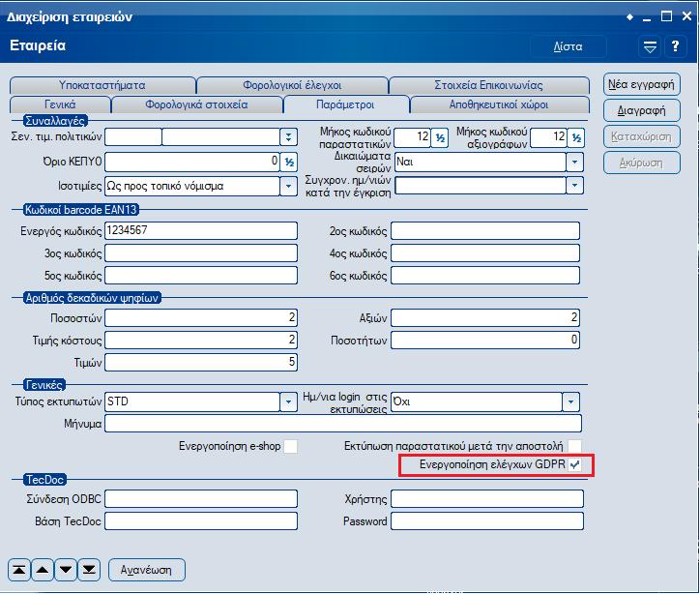Click the Χρήστης field
Viewport: 700px width, 594px height.
click(x=487, y=499)
